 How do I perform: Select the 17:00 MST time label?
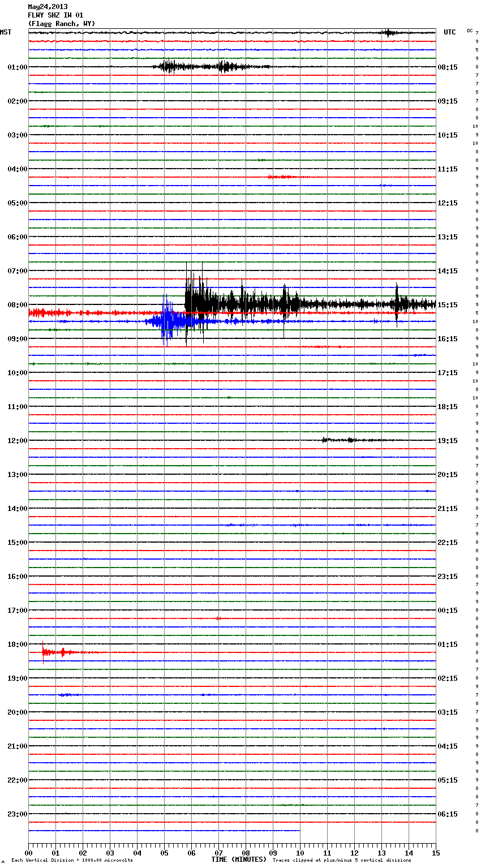18,611
